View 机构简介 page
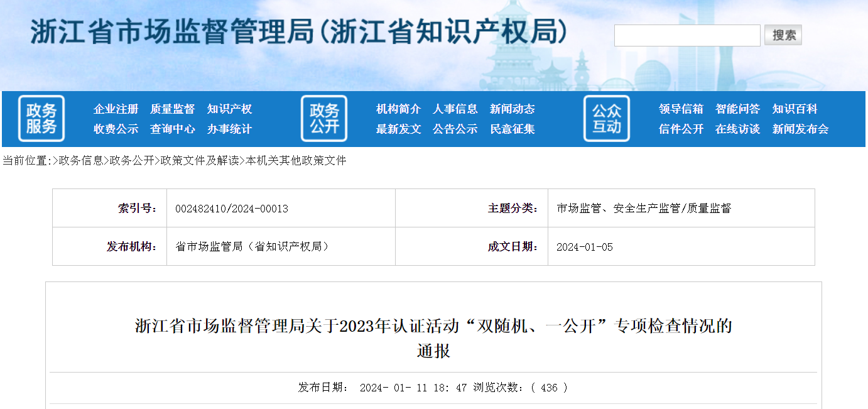Image resolution: width=868 pixels, height=409 pixels. point(398,109)
